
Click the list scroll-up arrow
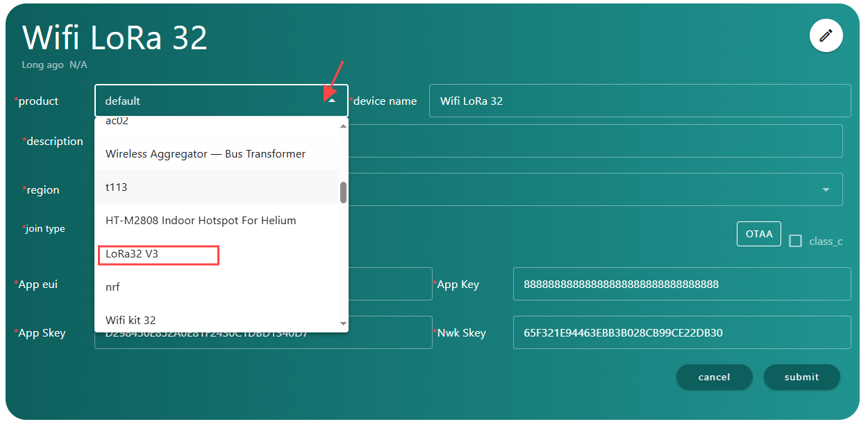[343, 126]
